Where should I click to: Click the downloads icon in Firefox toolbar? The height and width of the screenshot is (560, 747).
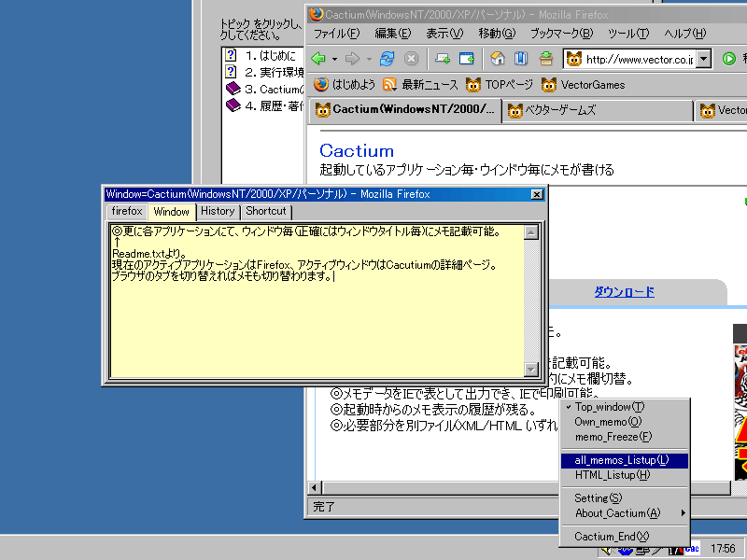tap(546, 59)
